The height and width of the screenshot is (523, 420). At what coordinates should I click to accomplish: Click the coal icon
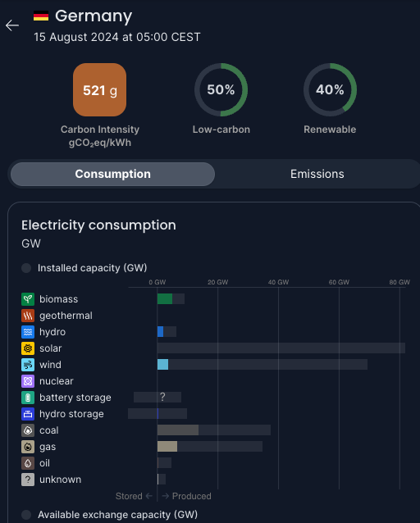pyautogui.click(x=28, y=430)
